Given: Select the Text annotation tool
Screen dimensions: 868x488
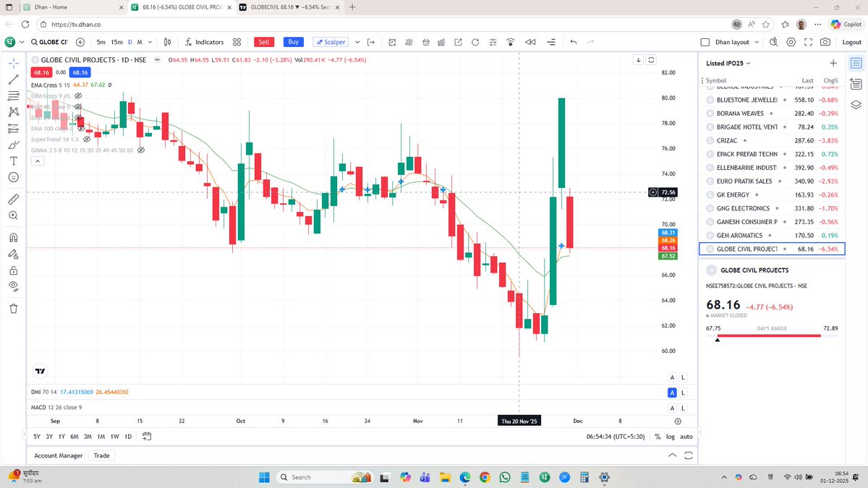Looking at the screenshot, I should tap(13, 160).
